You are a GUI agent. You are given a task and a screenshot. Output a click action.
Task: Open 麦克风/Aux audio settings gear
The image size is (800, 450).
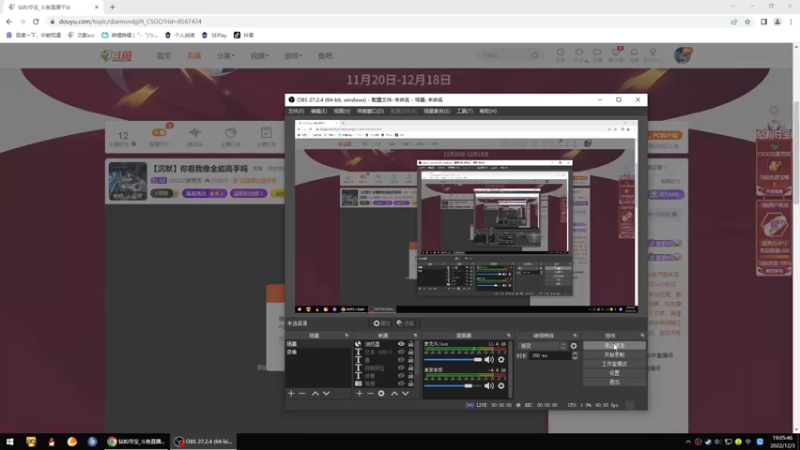[501, 360]
